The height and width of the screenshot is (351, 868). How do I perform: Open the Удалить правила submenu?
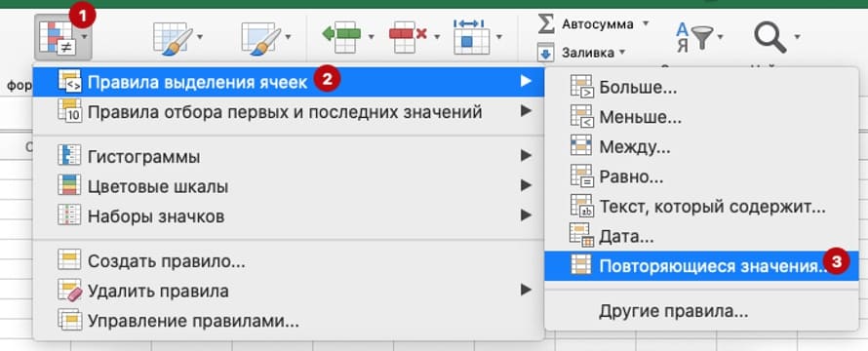tap(289, 291)
